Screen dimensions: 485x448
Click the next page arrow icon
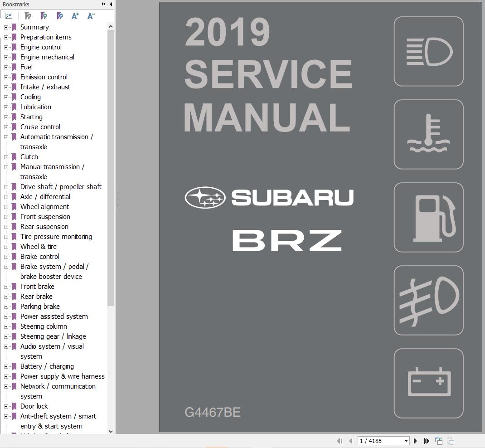click(x=416, y=440)
